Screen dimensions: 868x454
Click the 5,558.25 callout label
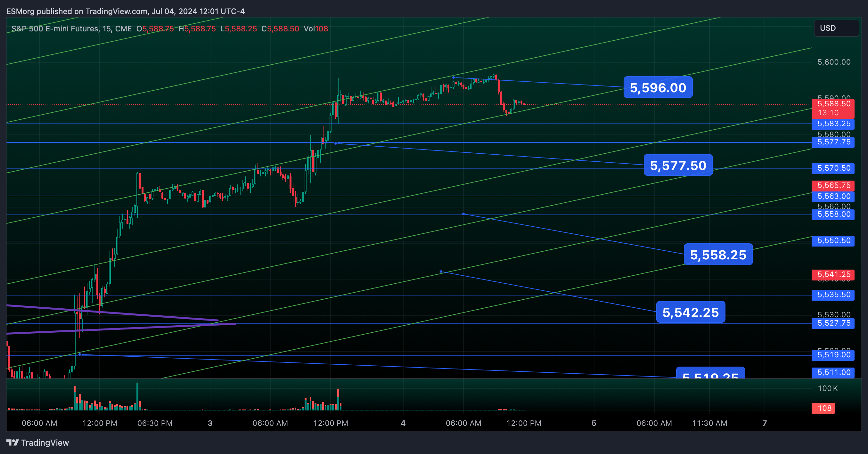coord(718,255)
